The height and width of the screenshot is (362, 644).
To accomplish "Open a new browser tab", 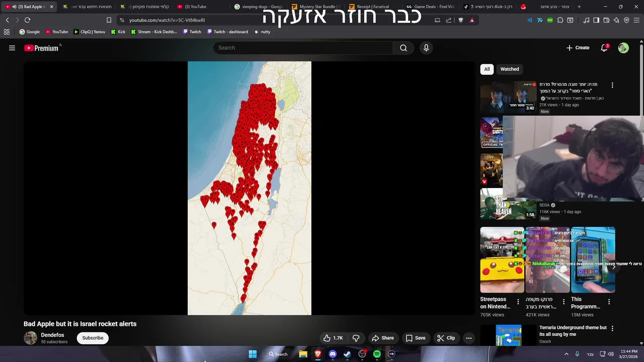I will tap(579, 7).
